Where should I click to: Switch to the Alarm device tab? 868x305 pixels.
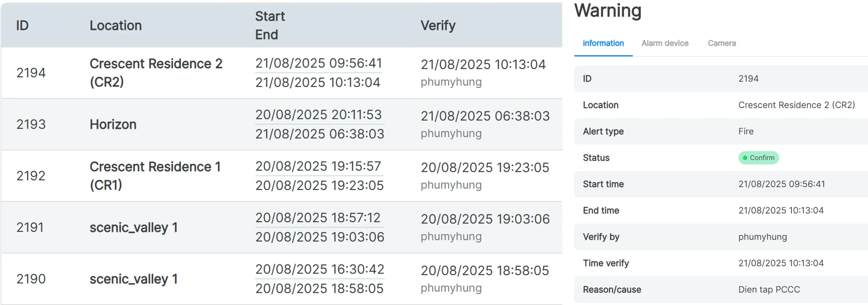pyautogui.click(x=664, y=43)
